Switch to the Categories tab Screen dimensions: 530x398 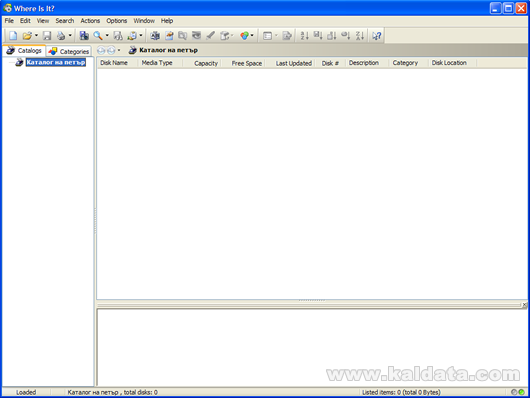click(x=69, y=51)
